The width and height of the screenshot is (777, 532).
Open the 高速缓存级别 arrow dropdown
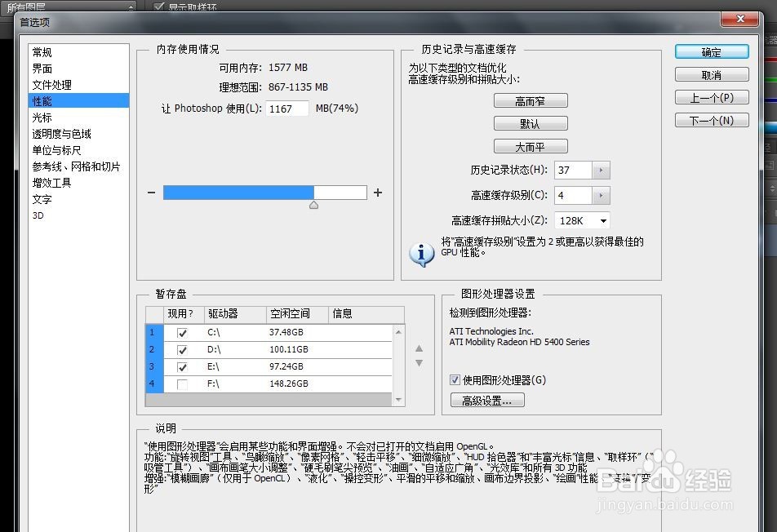(601, 195)
